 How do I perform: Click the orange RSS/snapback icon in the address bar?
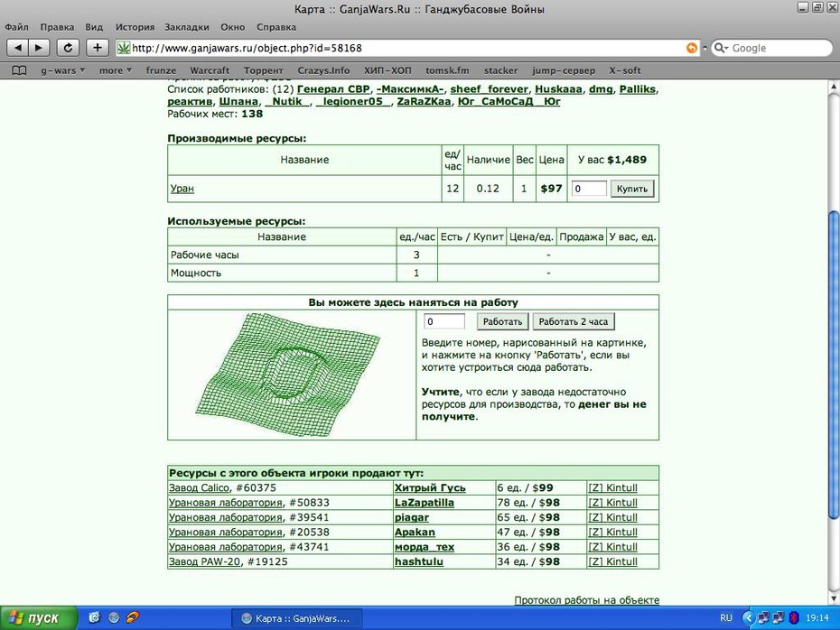click(x=692, y=48)
